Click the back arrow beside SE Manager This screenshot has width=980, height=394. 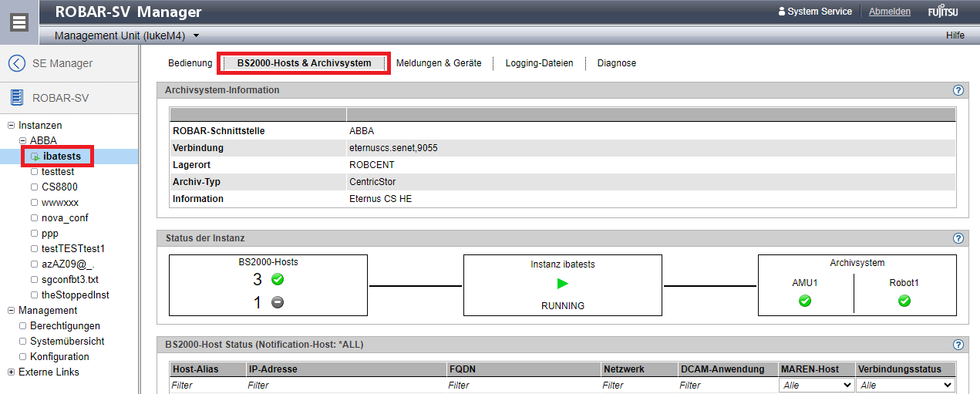click(x=16, y=63)
